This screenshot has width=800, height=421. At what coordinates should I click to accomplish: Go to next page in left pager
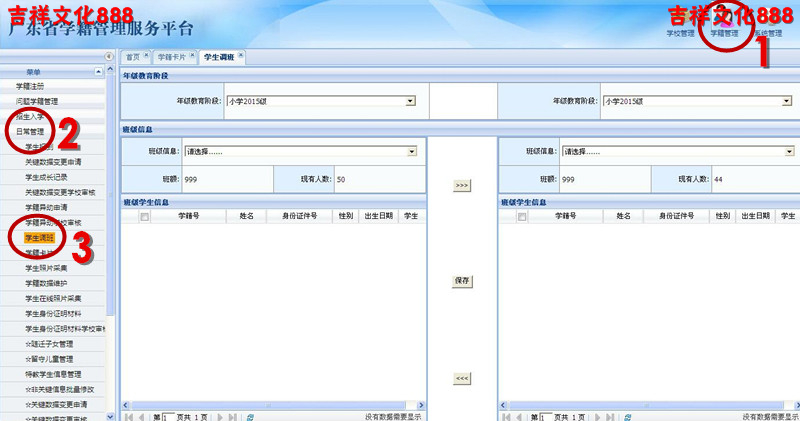click(220, 417)
